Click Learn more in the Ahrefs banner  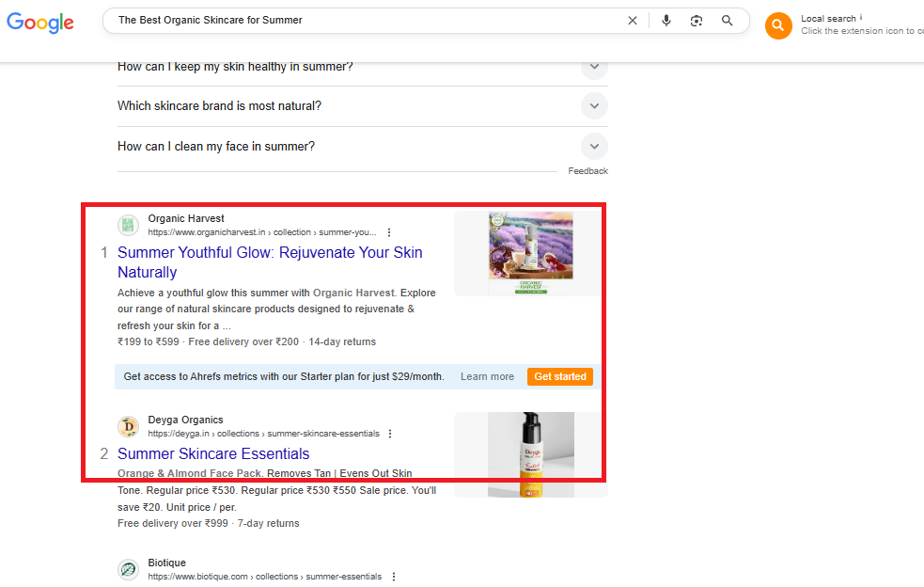tap(487, 376)
